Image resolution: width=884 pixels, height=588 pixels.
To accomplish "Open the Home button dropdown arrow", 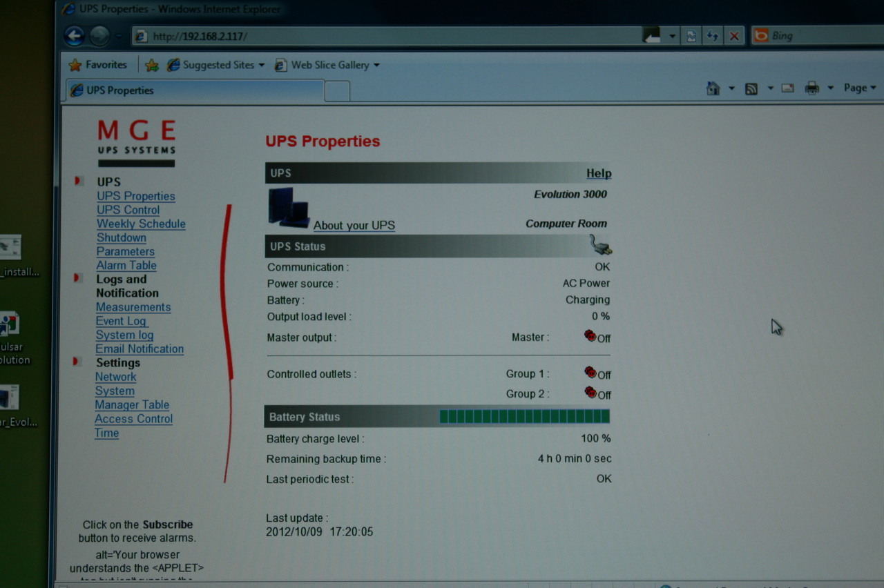I will pyautogui.click(x=731, y=88).
